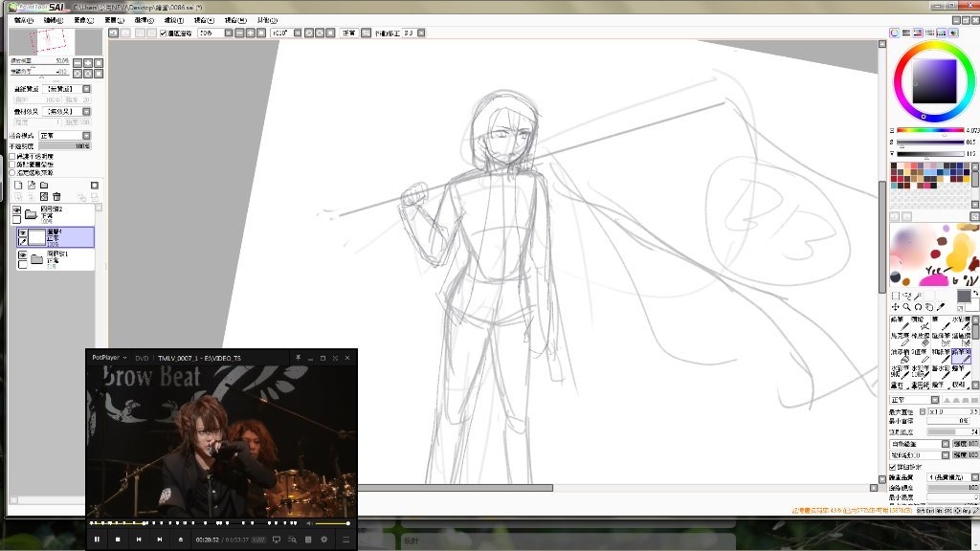Select the lasso selection tool
Viewport: 980px width, 551px height.
tap(907, 297)
